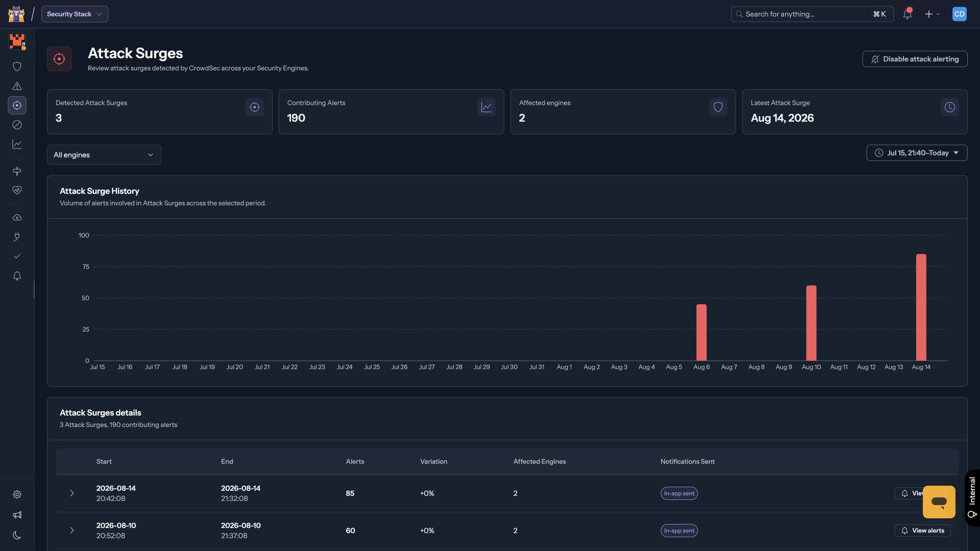Click the Notifications Sent column header
Screen dimensions: 980x551
(x=688, y=461)
